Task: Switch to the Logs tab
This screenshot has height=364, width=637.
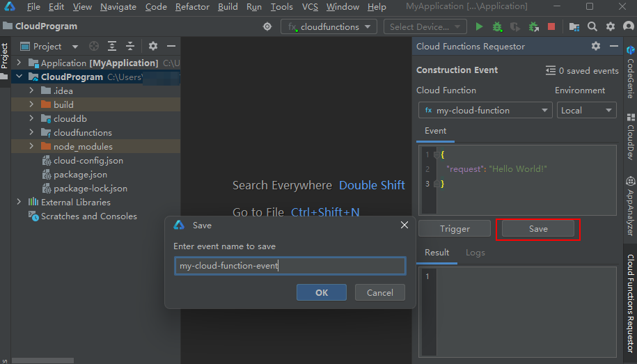Action: tap(475, 253)
